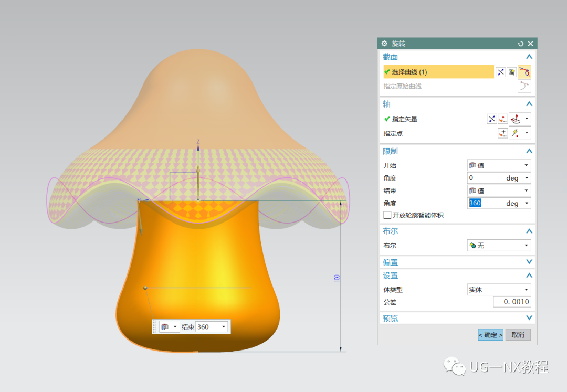Reset the Revolve dialog with the circular arrow
567x392 pixels.
pos(521,44)
